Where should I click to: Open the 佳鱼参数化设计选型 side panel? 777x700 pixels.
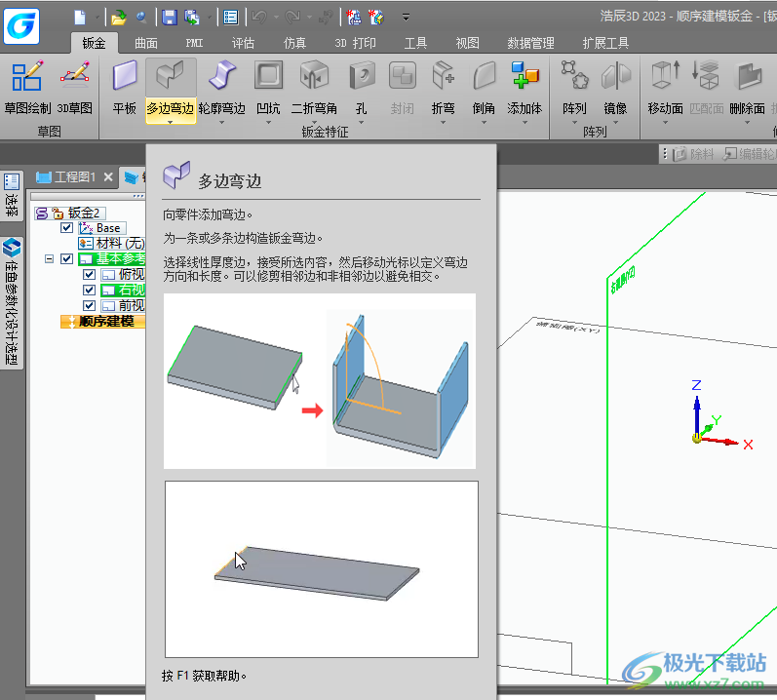pyautogui.click(x=12, y=302)
